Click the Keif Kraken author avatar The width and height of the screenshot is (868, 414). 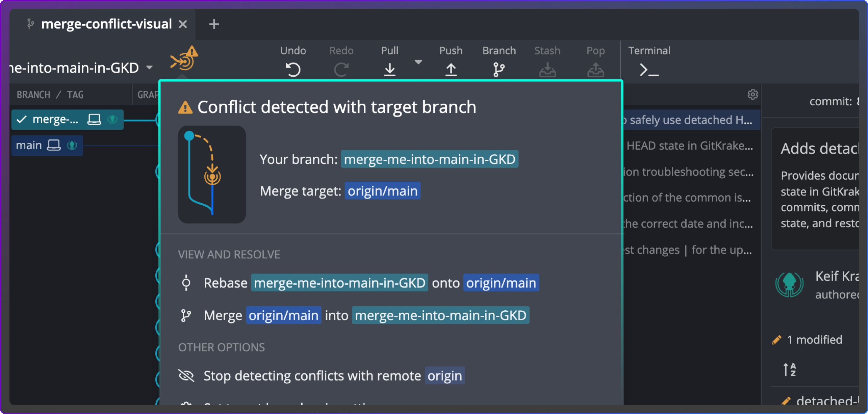pyautogui.click(x=790, y=284)
